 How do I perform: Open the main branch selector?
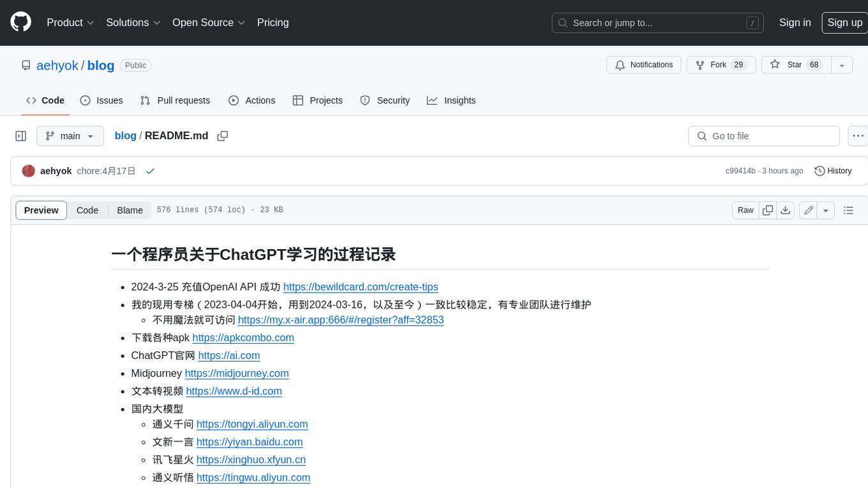tap(70, 136)
